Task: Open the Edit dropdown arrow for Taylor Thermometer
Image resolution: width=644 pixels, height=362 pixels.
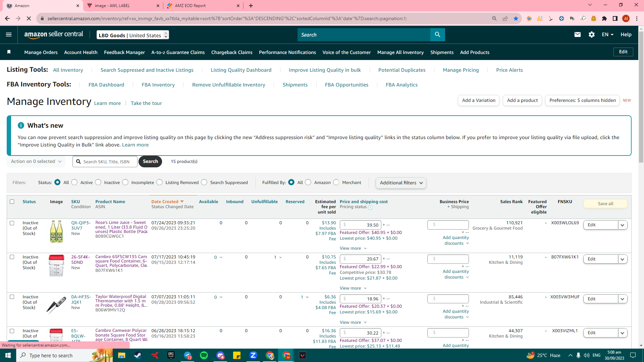Action: (x=623, y=299)
